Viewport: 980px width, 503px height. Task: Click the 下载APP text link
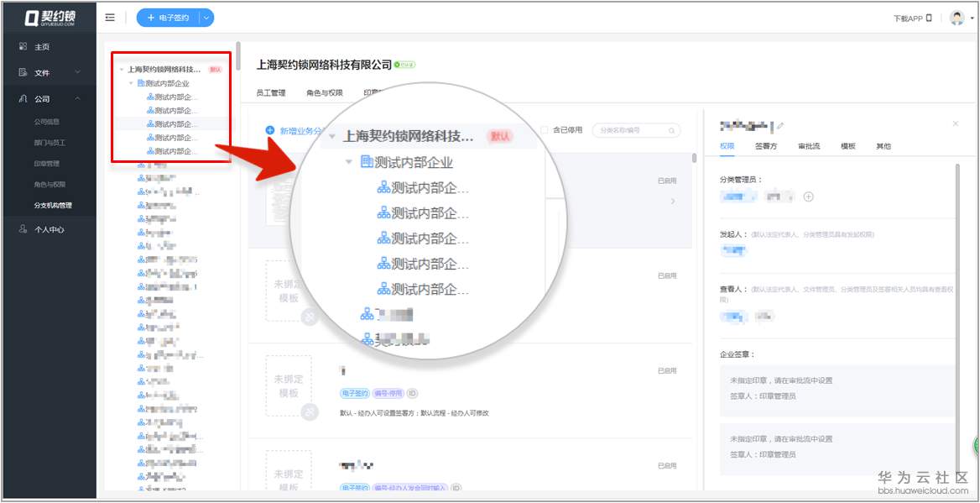[x=908, y=18]
